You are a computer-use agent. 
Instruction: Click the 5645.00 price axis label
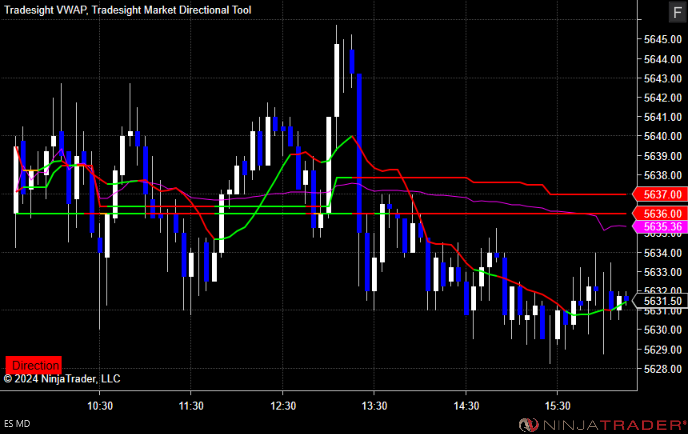663,39
